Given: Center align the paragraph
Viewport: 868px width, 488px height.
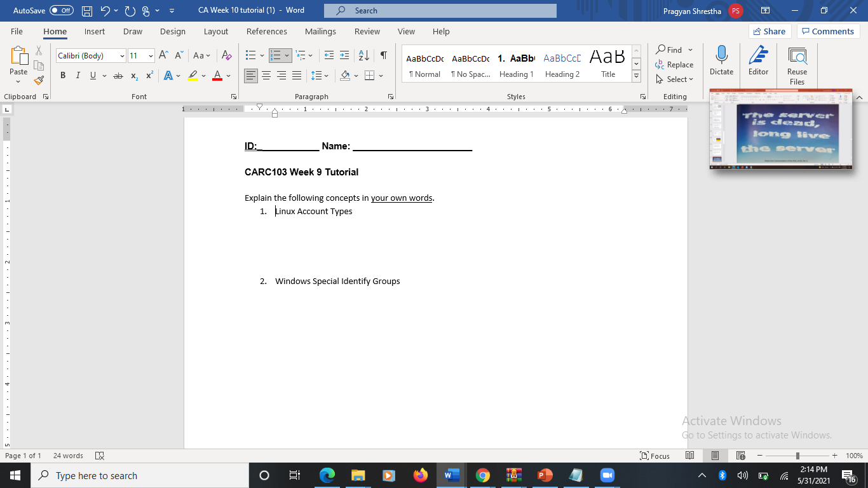Looking at the screenshot, I should coord(266,76).
